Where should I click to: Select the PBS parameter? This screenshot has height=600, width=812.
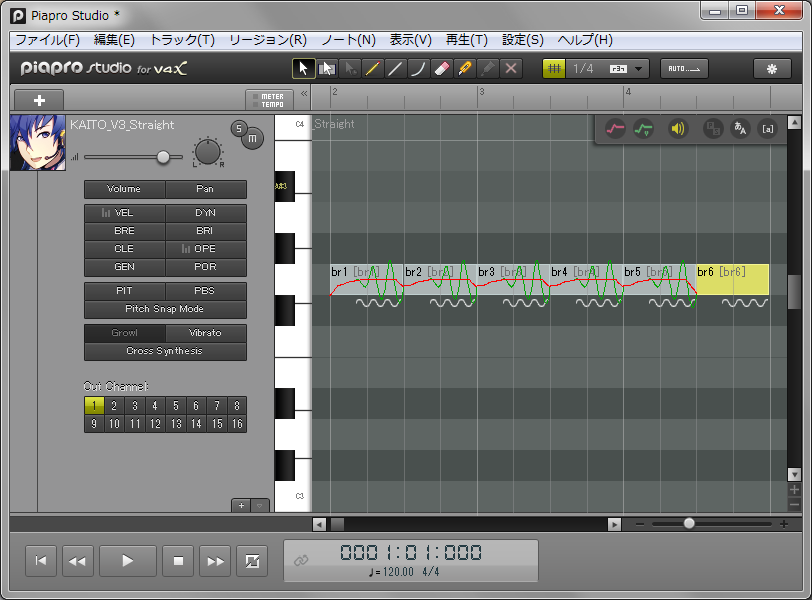(206, 291)
